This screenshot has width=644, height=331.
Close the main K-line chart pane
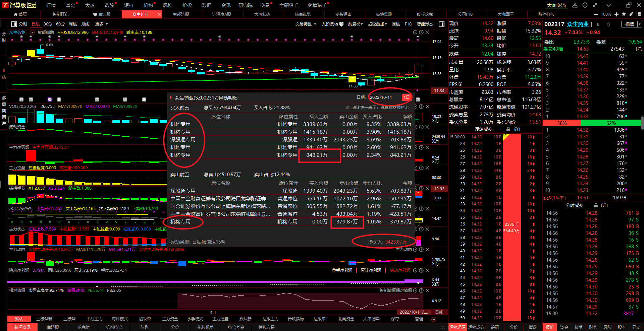[427, 32]
